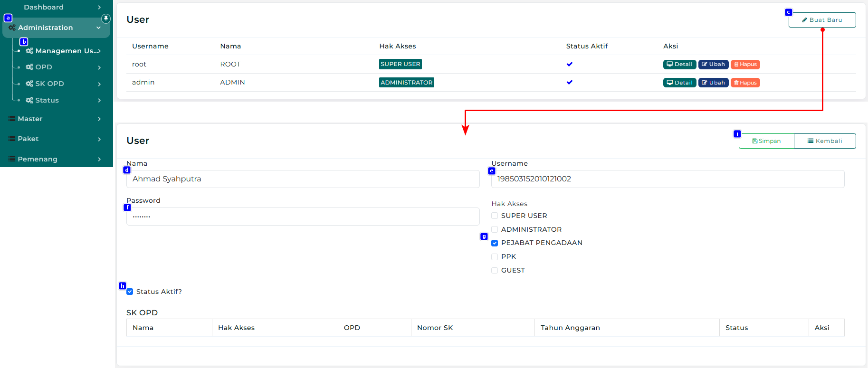Screen dimensions: 868x368
Task: Click the Buat Baru button
Action: [x=822, y=20]
